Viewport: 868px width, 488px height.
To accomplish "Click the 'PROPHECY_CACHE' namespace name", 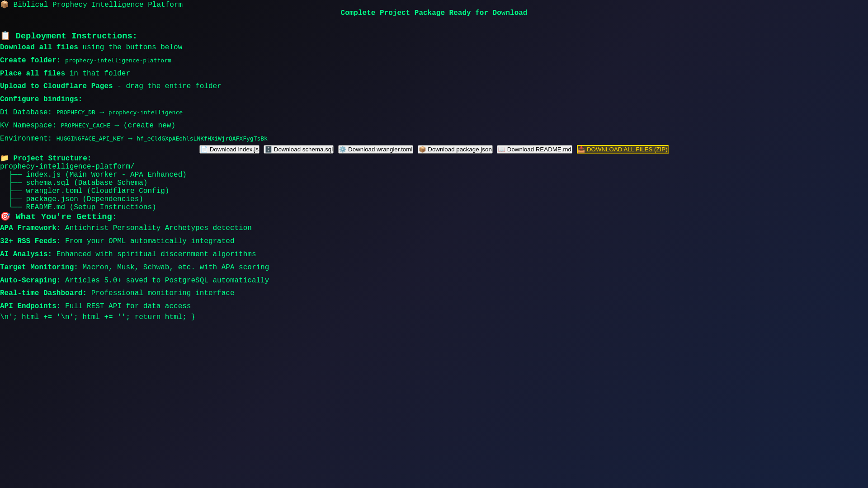I will point(85,126).
